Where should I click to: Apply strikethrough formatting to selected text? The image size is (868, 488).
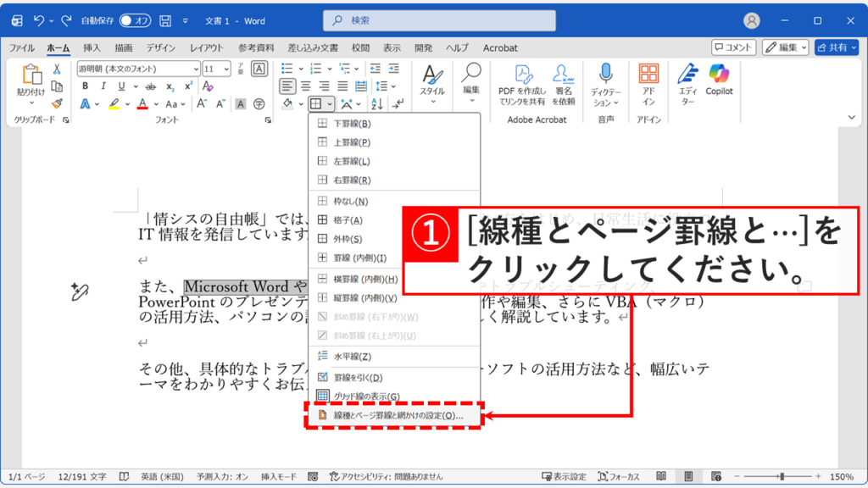coord(149,86)
